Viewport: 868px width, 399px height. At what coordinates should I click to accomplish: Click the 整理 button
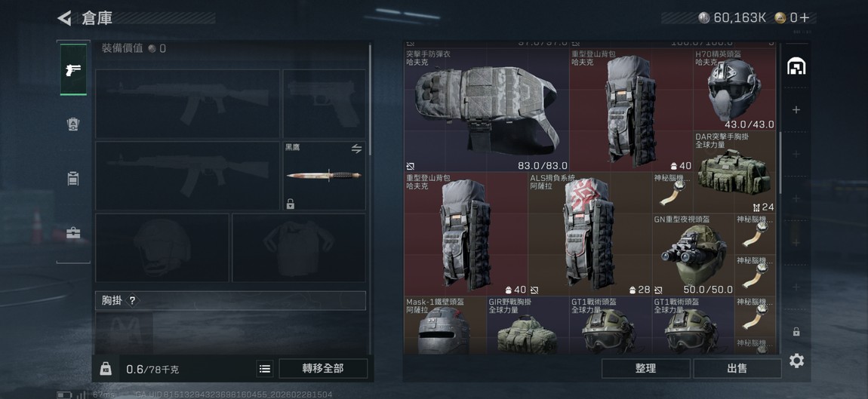645,369
